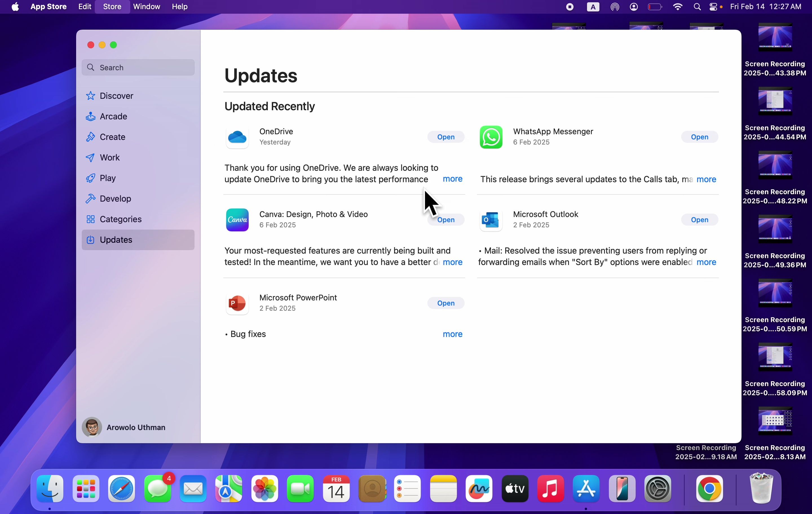Go to the Arcade sidebar section
The width and height of the screenshot is (812, 514).
138,116
